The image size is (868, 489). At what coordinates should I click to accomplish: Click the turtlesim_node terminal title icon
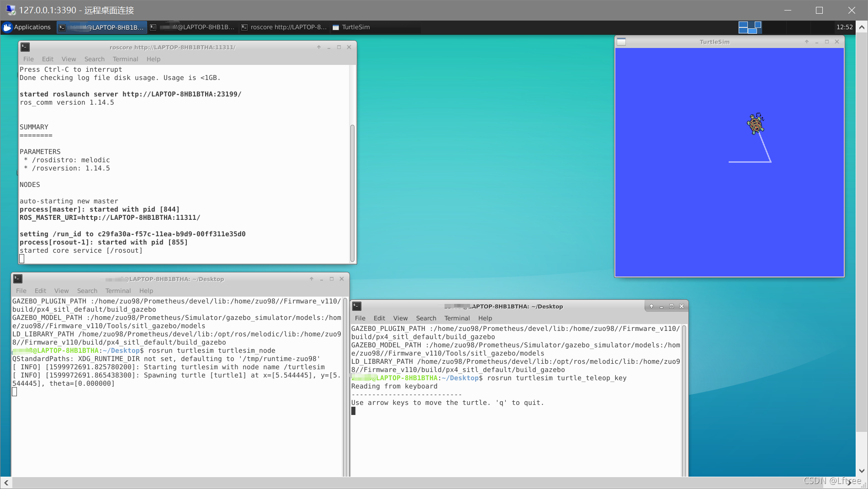click(18, 279)
